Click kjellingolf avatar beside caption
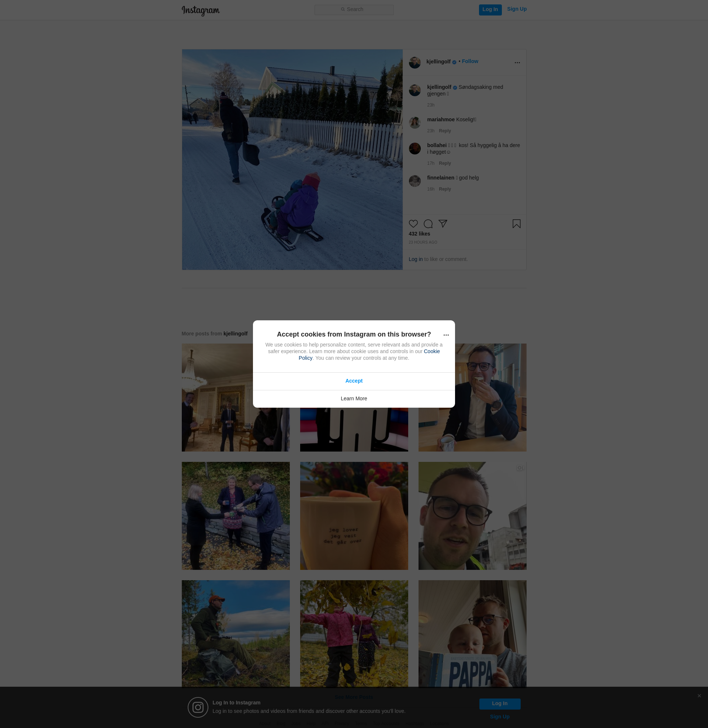 [414, 90]
